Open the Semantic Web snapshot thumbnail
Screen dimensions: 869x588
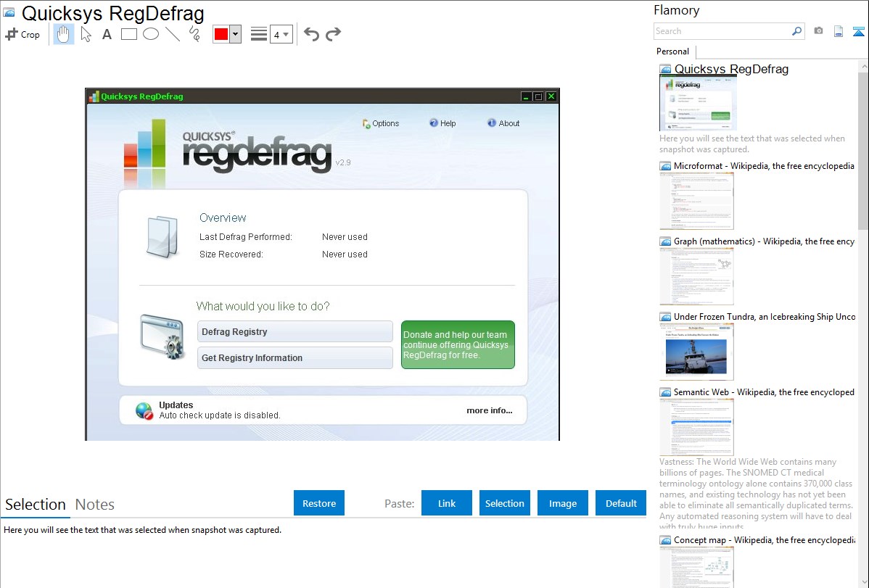click(696, 427)
